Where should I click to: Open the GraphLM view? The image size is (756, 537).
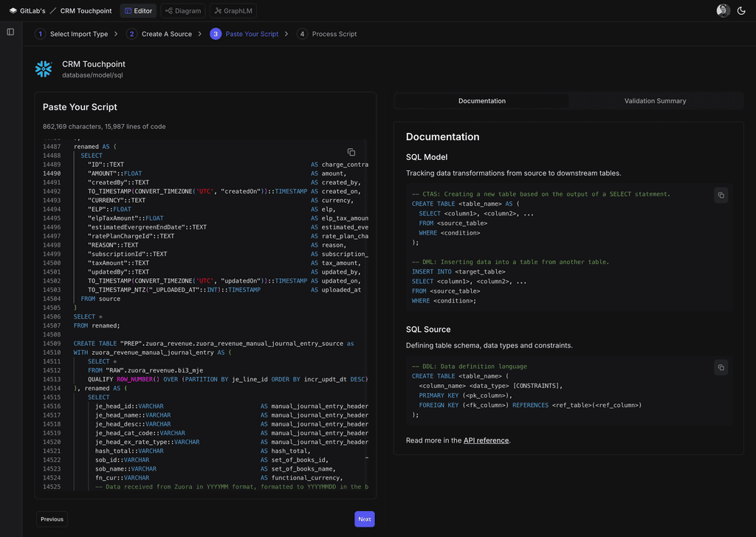click(x=235, y=10)
